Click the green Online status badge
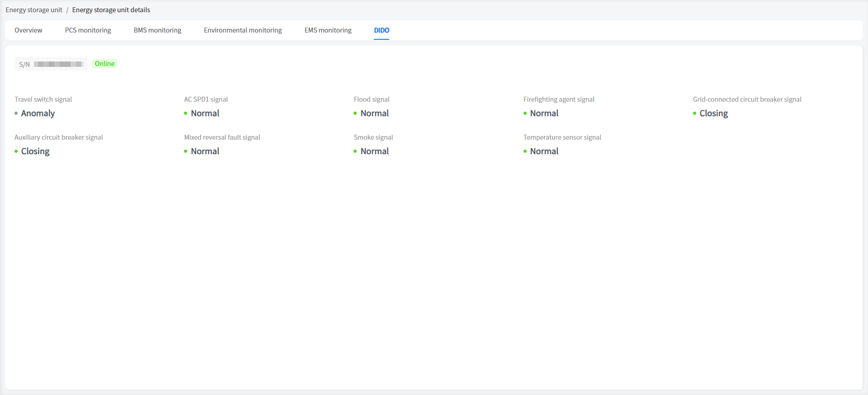Viewport: 868px width, 395px height. click(104, 64)
